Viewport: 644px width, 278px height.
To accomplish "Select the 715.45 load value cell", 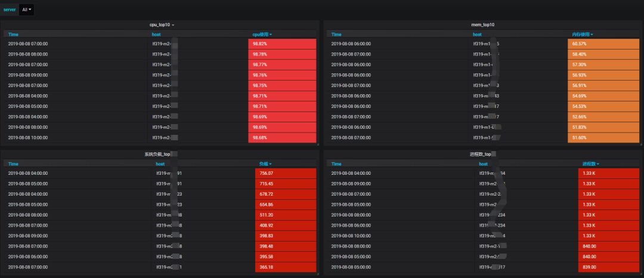I will coord(286,184).
